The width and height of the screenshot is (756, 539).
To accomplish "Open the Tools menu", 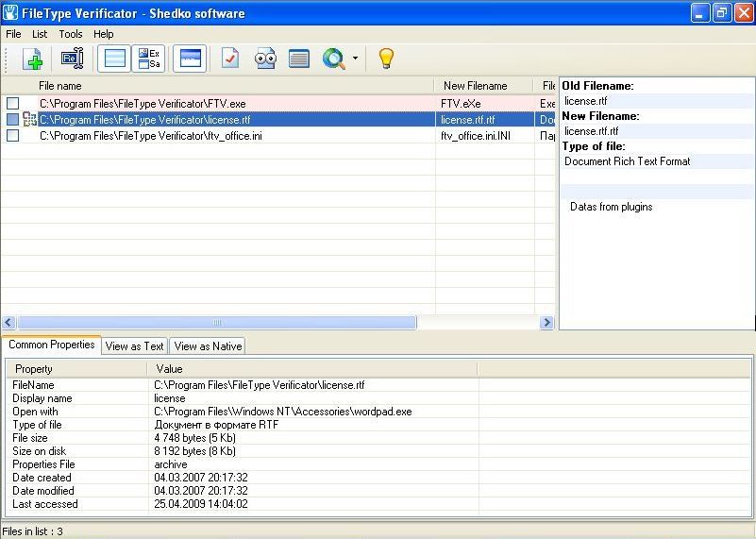I will (71, 34).
